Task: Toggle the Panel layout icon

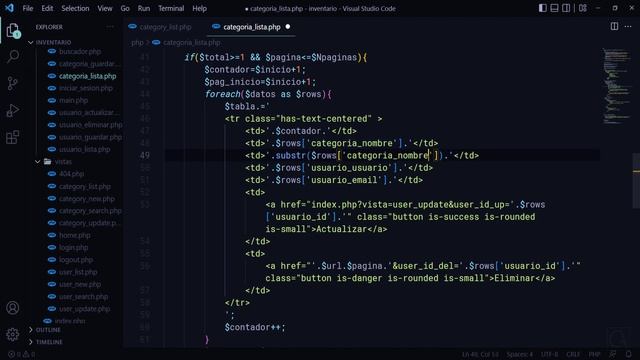Action: pyautogui.click(x=554, y=8)
